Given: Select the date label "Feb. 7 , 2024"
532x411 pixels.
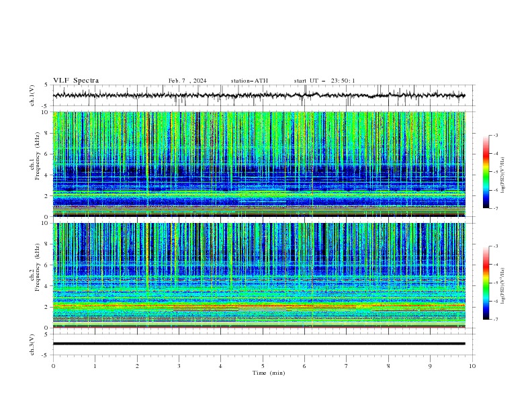Looking at the screenshot, I should (187, 81).
